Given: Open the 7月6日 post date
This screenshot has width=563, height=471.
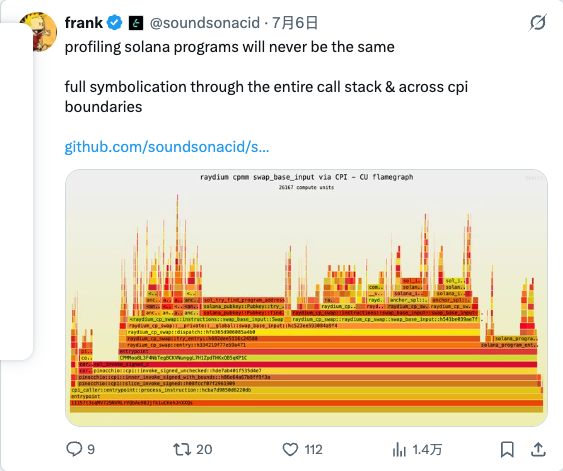Looking at the screenshot, I should (x=295, y=23).
